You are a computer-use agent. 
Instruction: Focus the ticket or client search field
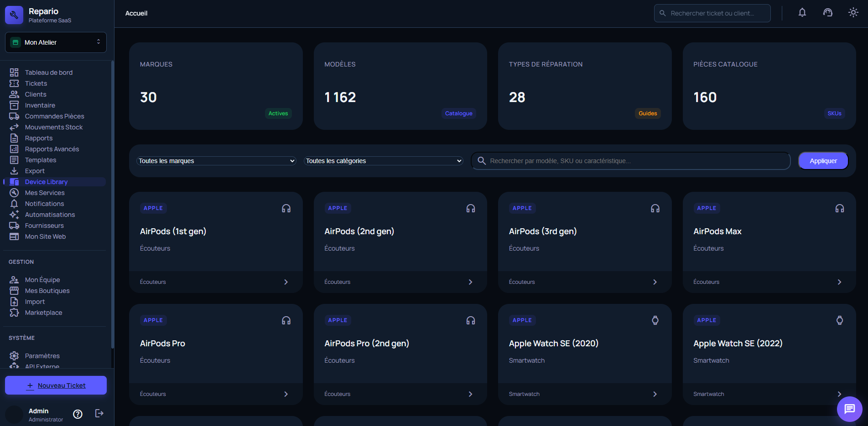click(x=712, y=13)
